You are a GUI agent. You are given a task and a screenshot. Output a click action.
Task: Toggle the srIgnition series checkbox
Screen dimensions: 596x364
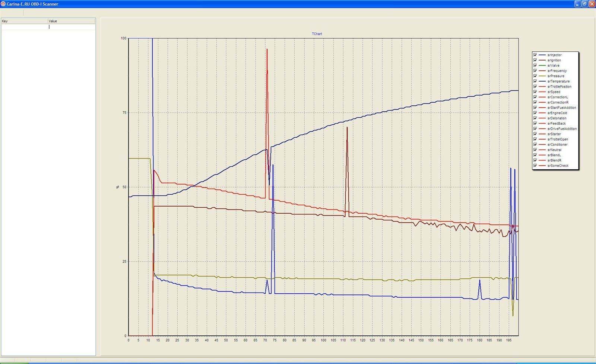pyautogui.click(x=535, y=60)
